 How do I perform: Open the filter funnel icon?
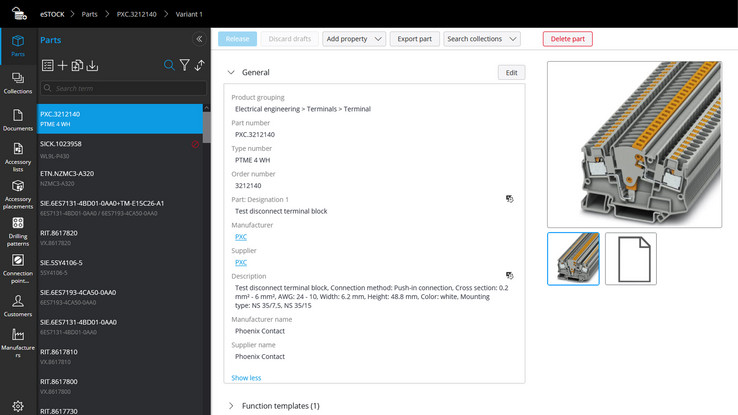click(x=184, y=66)
